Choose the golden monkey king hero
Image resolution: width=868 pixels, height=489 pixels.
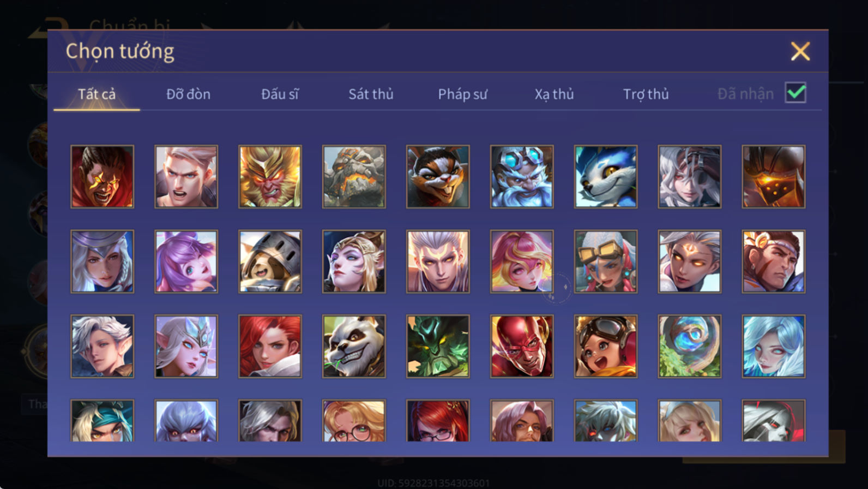(270, 176)
